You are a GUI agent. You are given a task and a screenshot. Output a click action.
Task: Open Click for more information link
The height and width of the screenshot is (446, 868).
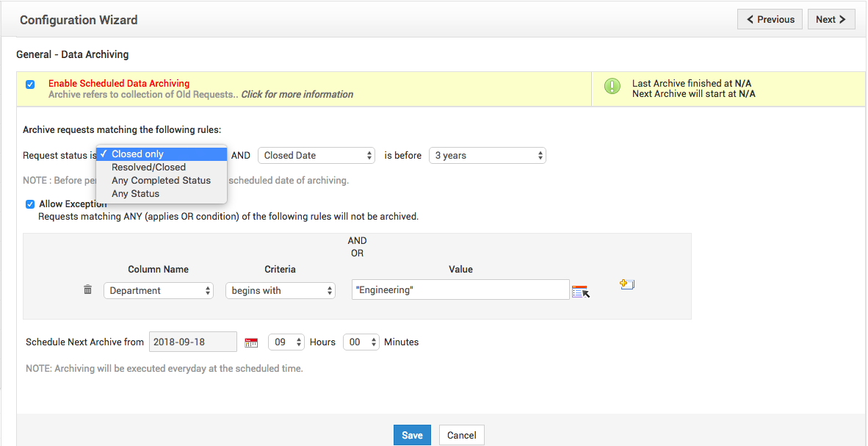(297, 94)
